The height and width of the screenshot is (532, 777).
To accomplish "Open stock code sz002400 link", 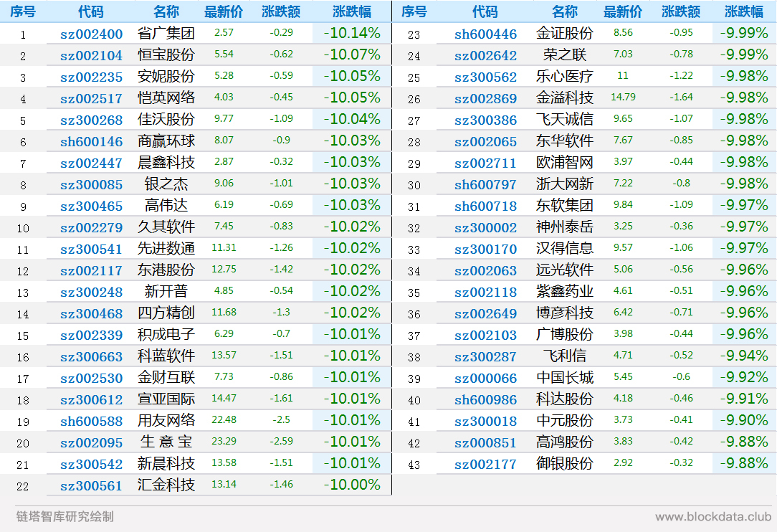I will click(91, 34).
